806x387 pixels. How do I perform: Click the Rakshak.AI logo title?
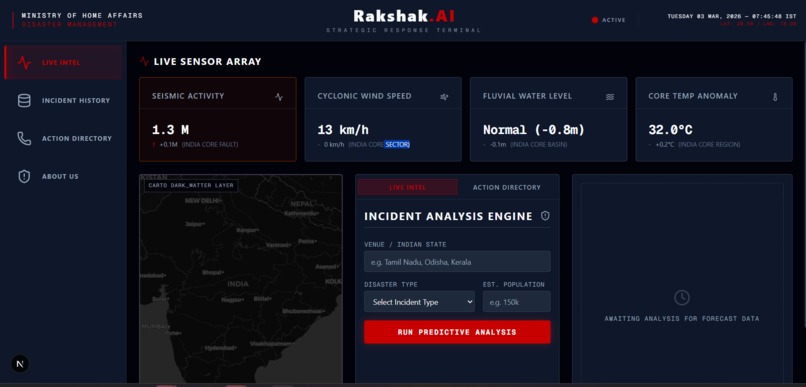[x=404, y=16]
